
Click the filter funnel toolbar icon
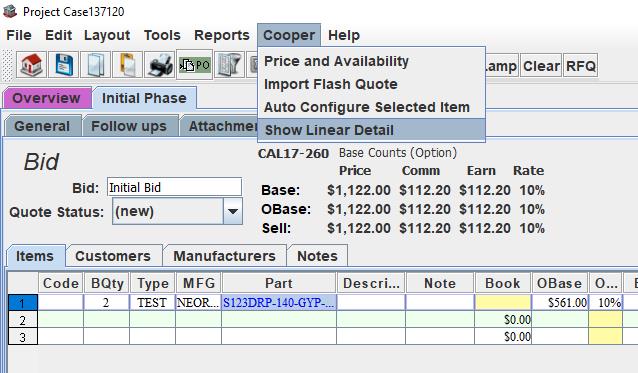[229, 65]
